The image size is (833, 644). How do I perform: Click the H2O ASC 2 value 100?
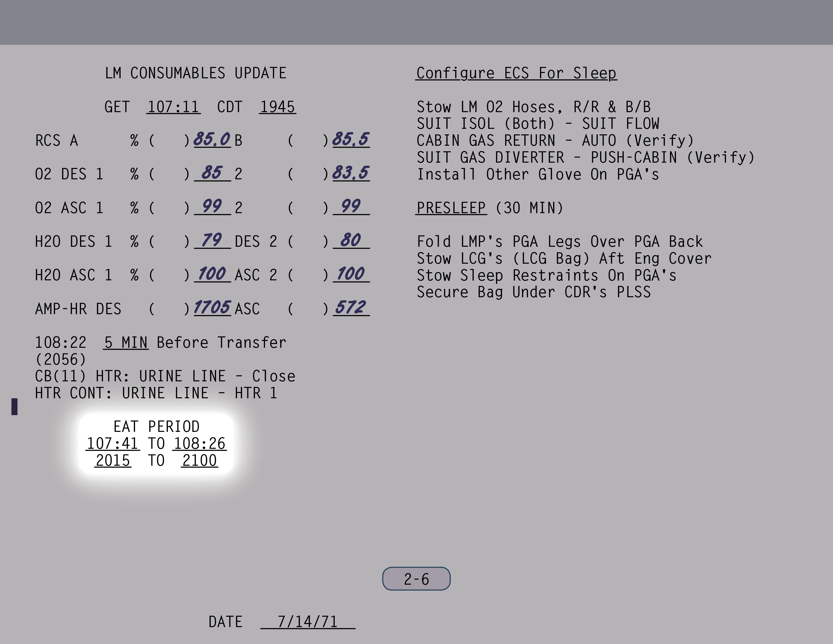coord(351,274)
